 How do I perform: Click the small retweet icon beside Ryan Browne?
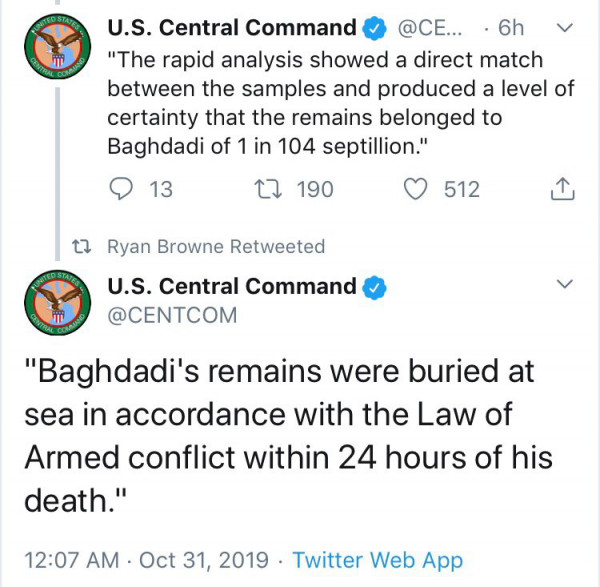tap(84, 246)
